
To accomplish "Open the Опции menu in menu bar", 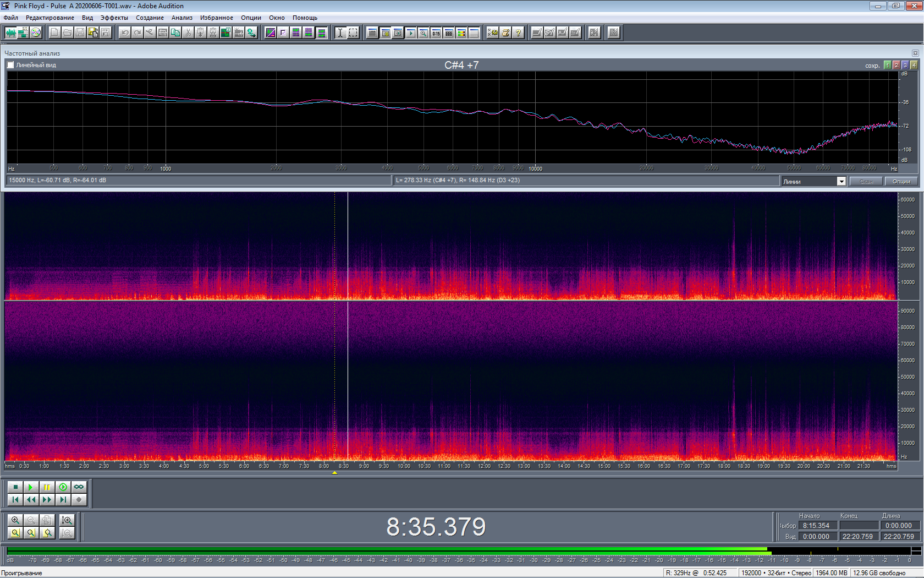I will tap(251, 18).
